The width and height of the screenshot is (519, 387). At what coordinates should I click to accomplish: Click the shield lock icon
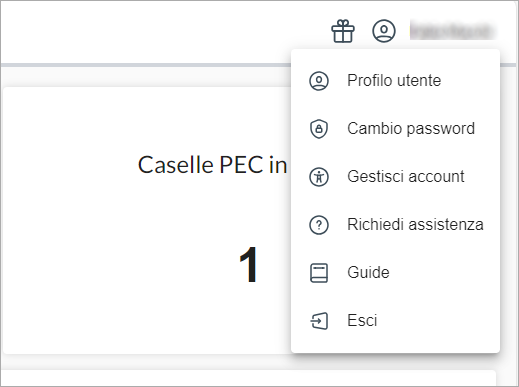point(319,129)
